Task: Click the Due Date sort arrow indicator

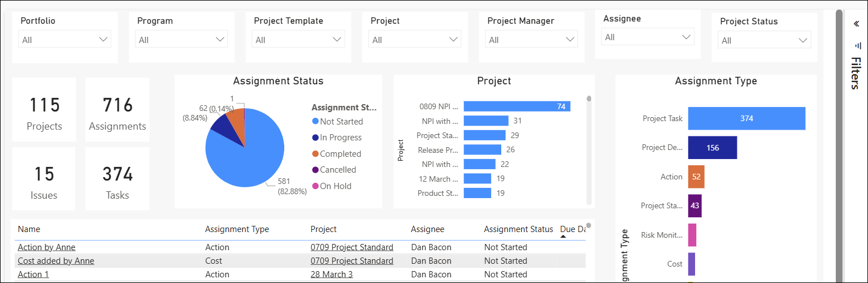Action: point(563,237)
